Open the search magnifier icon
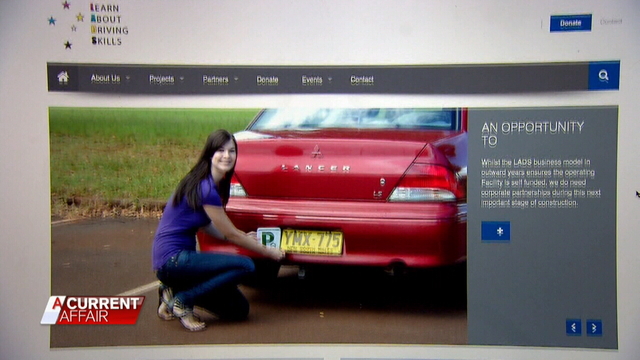 click(x=604, y=76)
